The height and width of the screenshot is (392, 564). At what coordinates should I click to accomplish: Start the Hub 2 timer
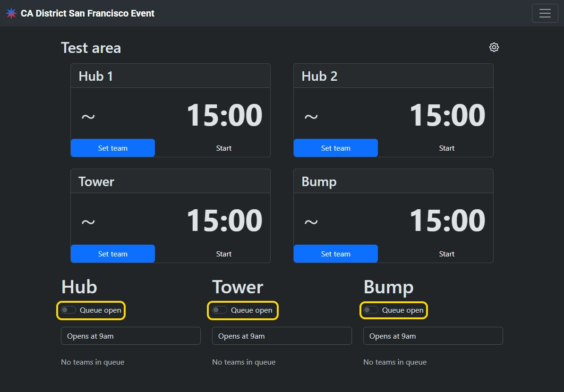click(446, 148)
